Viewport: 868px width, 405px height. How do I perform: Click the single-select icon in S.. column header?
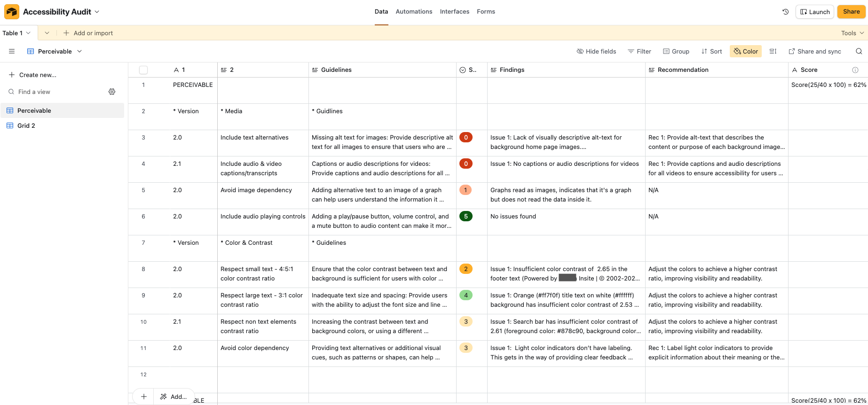[463, 70]
